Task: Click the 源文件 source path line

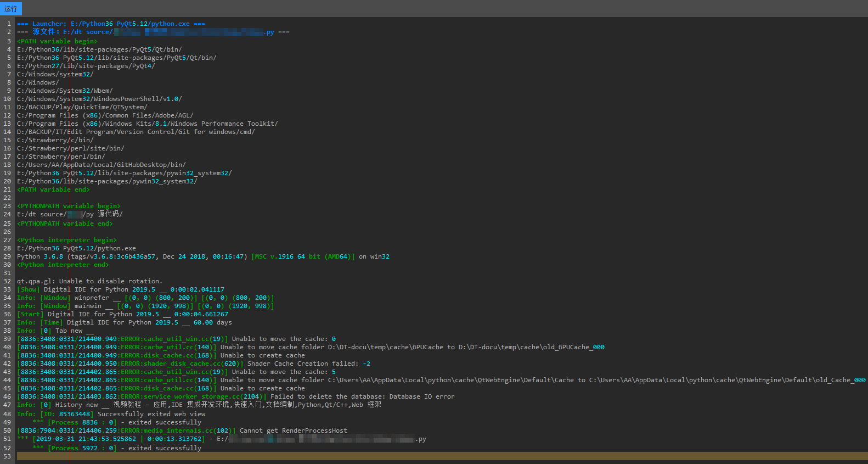Action: click(x=153, y=32)
